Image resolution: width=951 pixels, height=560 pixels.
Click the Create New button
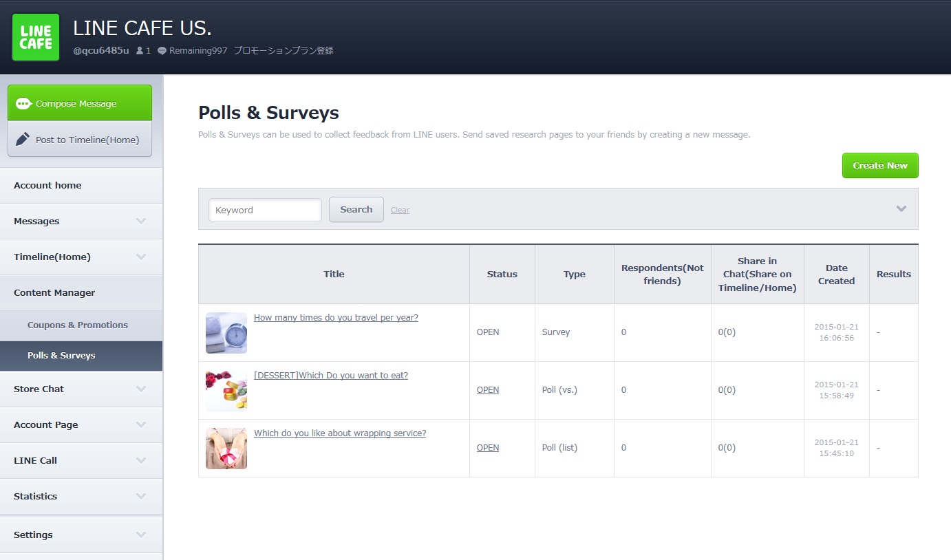[x=879, y=165]
